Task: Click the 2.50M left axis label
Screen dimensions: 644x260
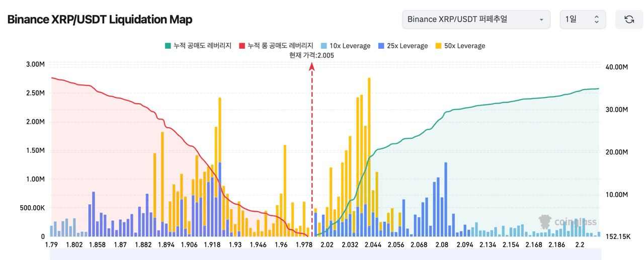Action: point(35,93)
